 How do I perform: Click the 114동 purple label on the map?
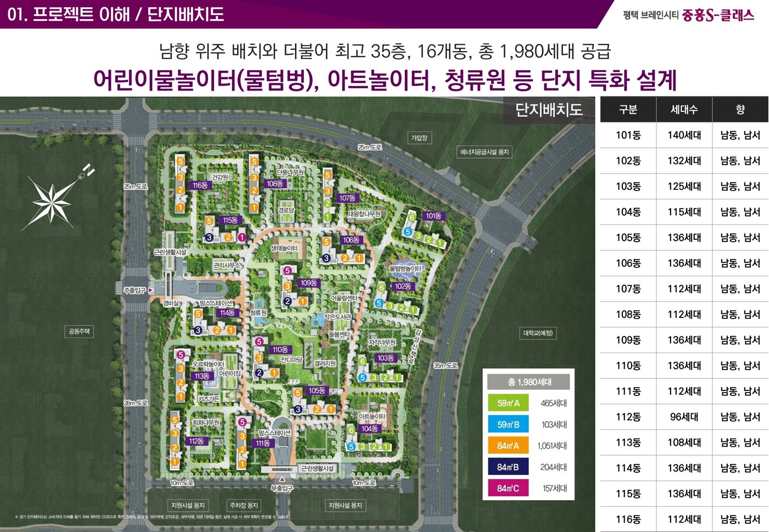[227, 312]
